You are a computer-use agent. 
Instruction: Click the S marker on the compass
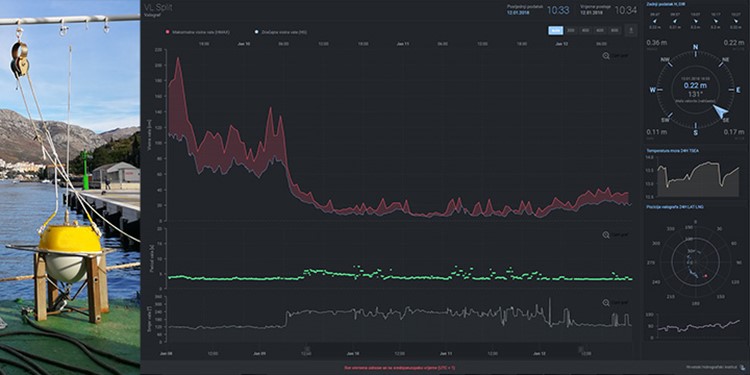pos(695,132)
